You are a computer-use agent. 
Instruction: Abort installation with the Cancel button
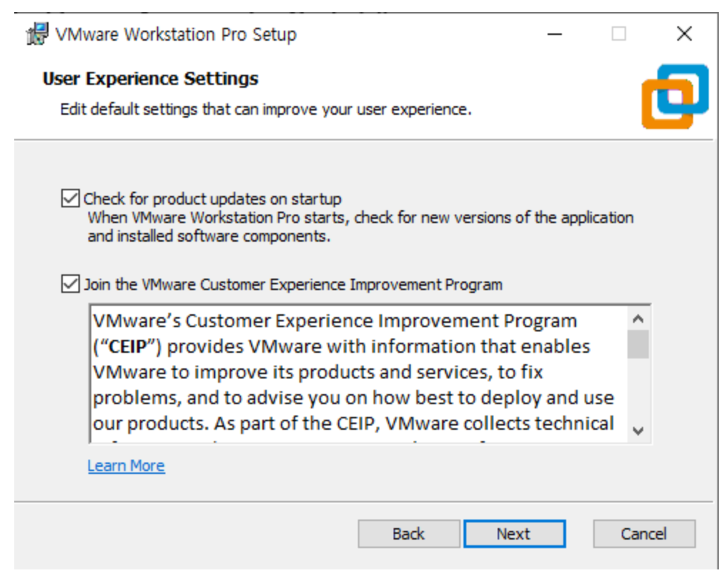point(644,534)
